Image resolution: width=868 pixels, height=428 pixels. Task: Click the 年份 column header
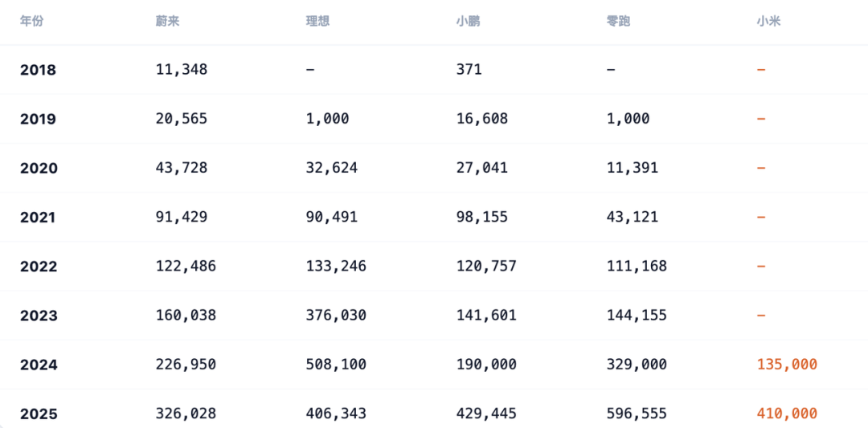click(31, 21)
